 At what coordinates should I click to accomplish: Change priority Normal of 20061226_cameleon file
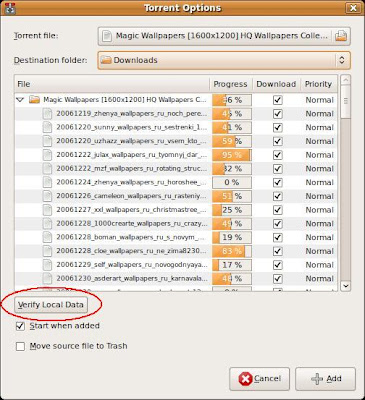tap(319, 196)
